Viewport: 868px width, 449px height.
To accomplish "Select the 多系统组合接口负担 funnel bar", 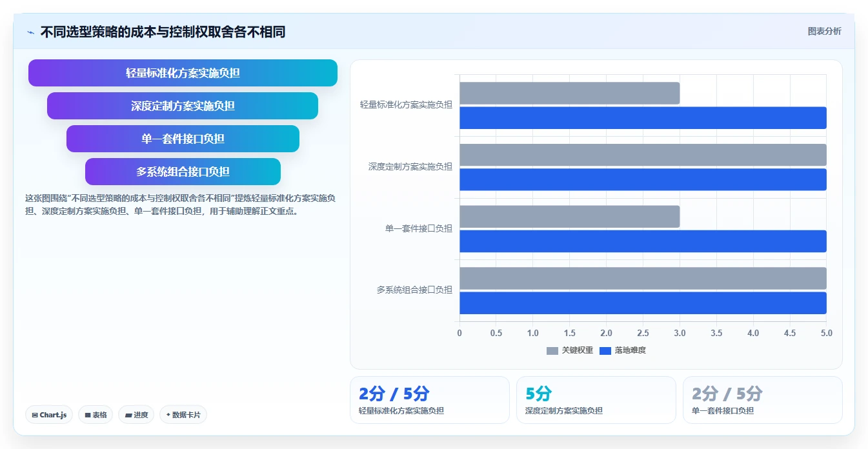I will 183,172.
